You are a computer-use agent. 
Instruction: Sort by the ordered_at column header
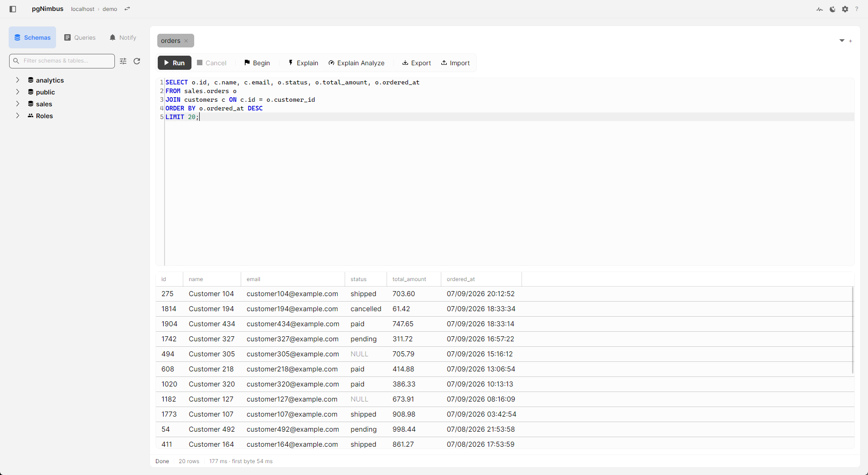tap(481, 279)
